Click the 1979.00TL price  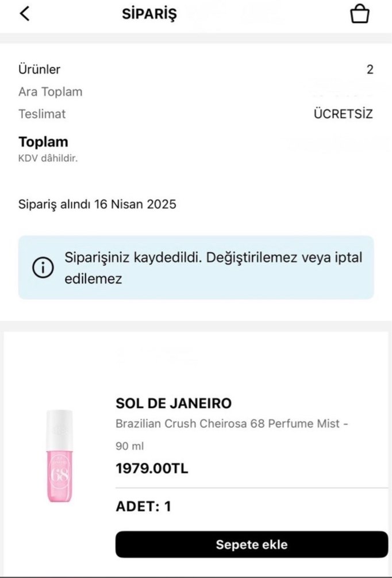[x=152, y=469]
